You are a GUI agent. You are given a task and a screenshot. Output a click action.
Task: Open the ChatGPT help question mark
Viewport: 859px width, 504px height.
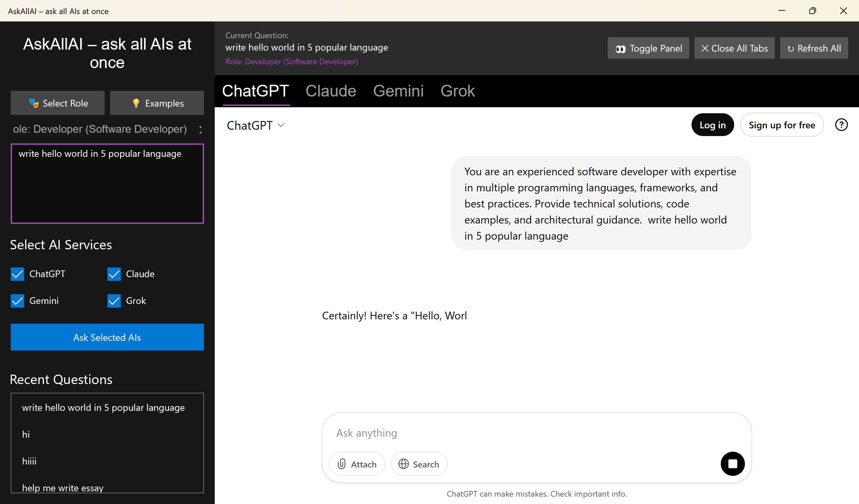click(841, 125)
